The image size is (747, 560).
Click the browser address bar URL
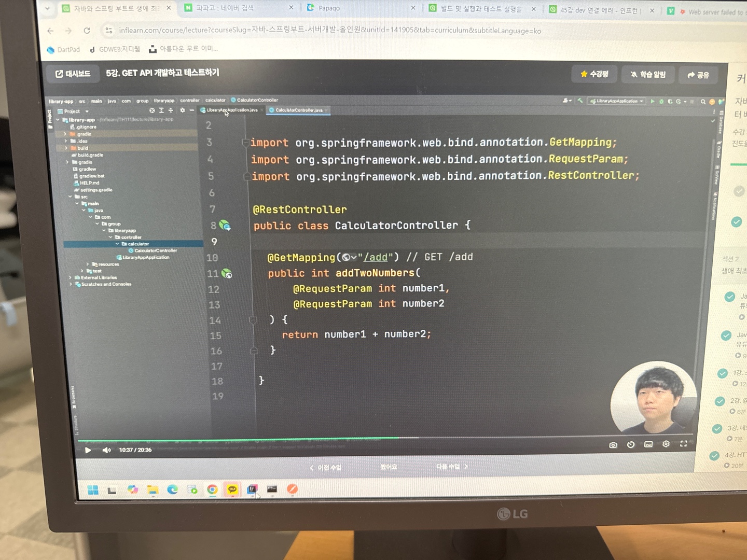(x=330, y=30)
